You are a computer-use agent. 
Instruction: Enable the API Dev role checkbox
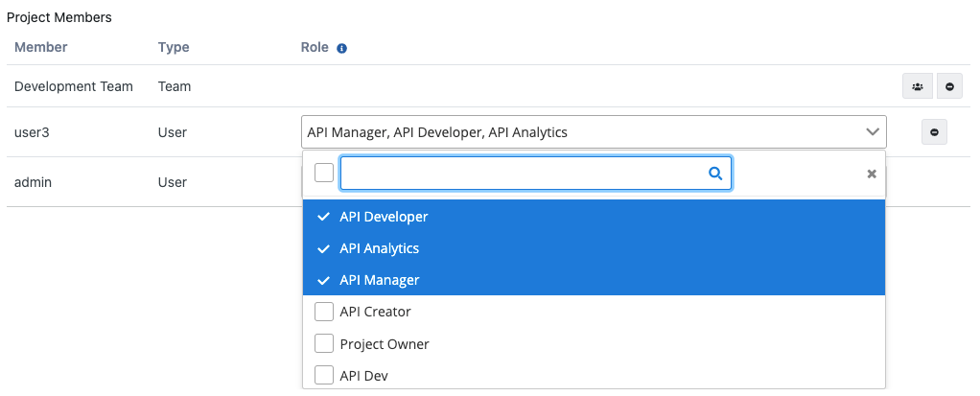tap(324, 375)
